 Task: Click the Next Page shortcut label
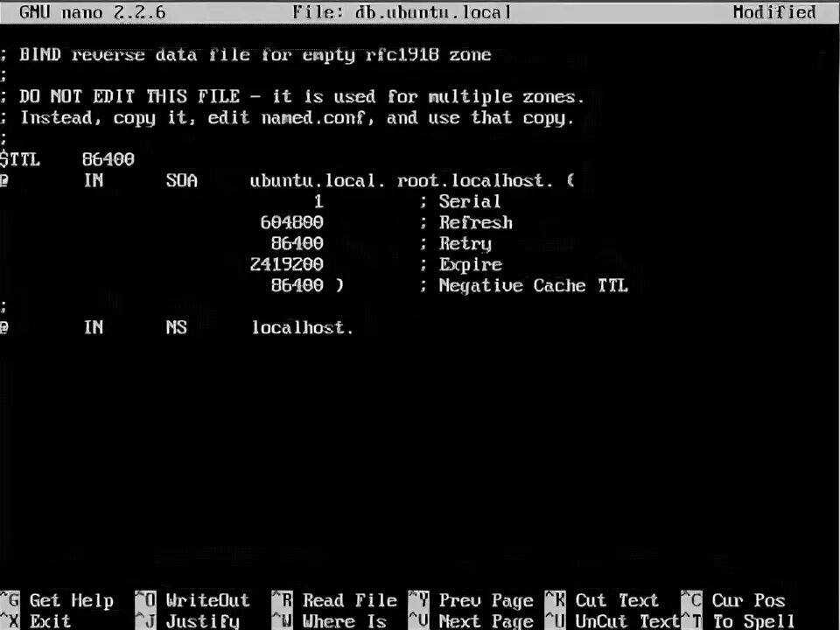[486, 621]
